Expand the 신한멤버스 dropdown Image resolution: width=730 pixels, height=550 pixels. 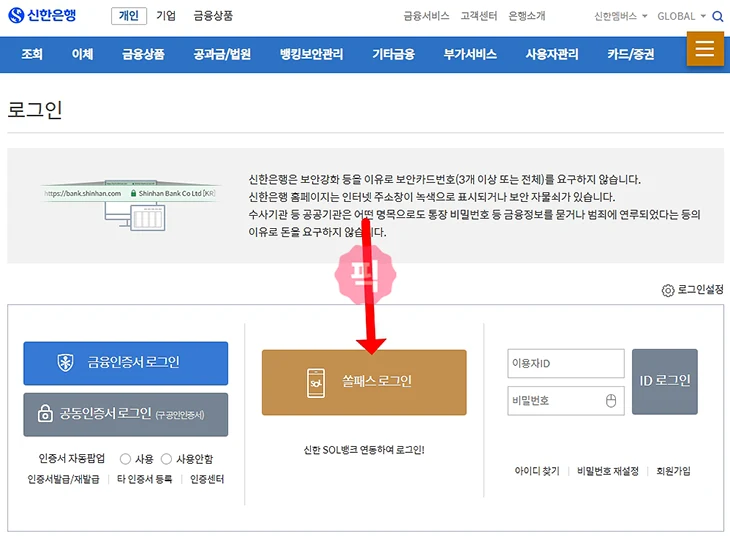621,16
